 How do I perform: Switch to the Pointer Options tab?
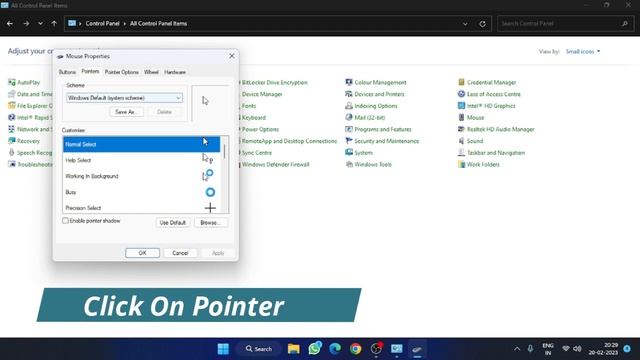[122, 72]
